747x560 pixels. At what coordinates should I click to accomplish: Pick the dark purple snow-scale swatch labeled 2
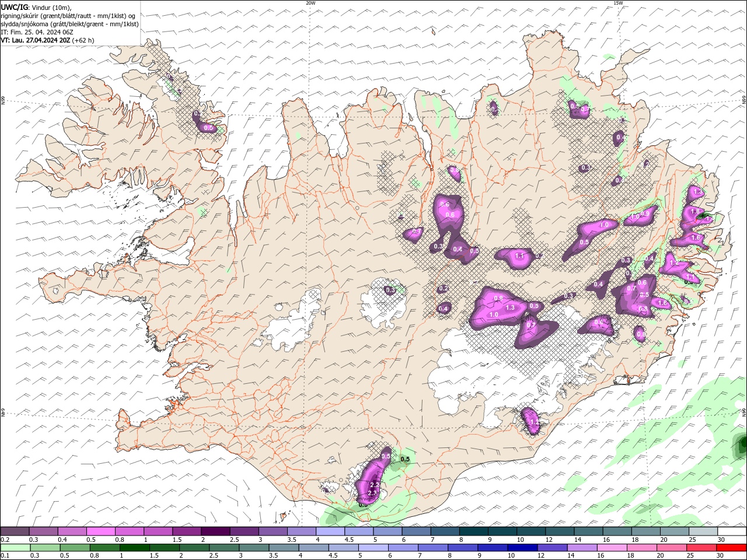click(215, 531)
